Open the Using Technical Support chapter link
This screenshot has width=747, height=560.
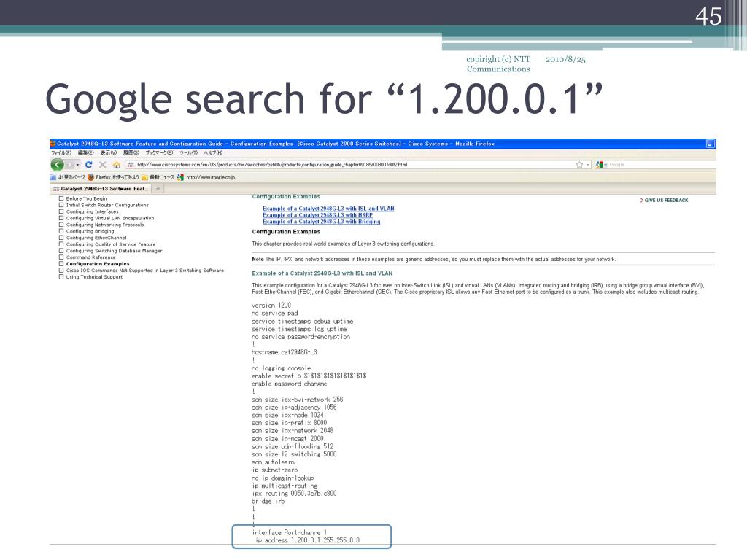94,276
